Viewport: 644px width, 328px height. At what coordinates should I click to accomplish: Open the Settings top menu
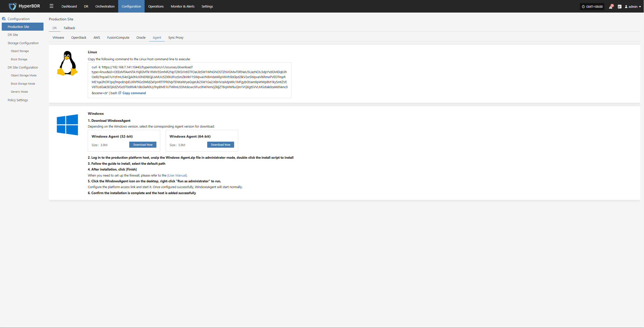coord(207,6)
